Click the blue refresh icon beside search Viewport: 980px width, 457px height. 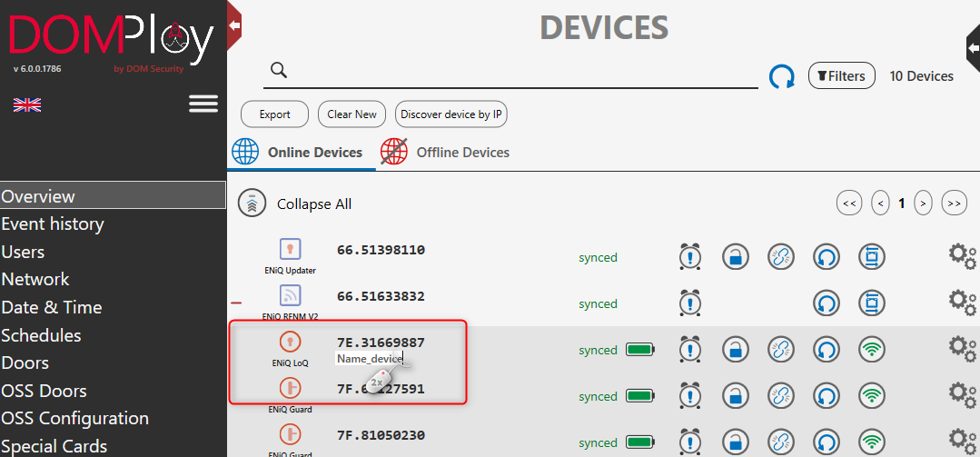(781, 77)
